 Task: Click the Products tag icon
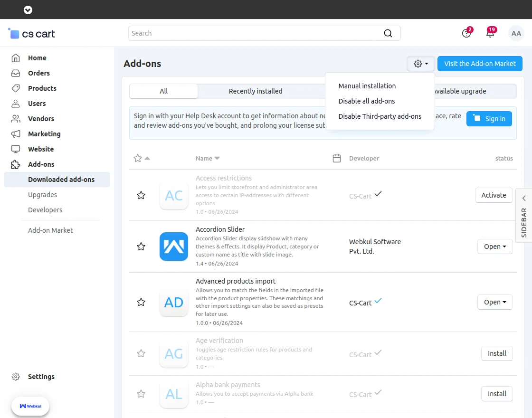[x=16, y=88]
